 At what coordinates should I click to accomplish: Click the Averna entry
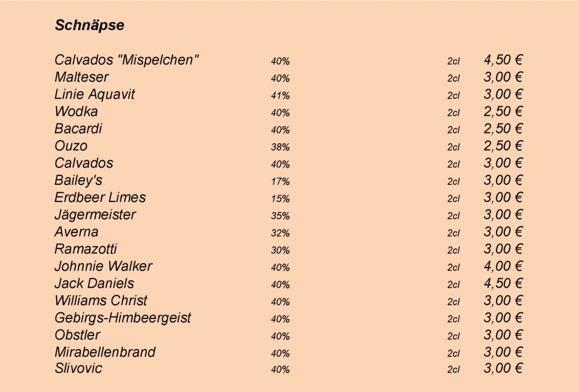click(x=76, y=232)
